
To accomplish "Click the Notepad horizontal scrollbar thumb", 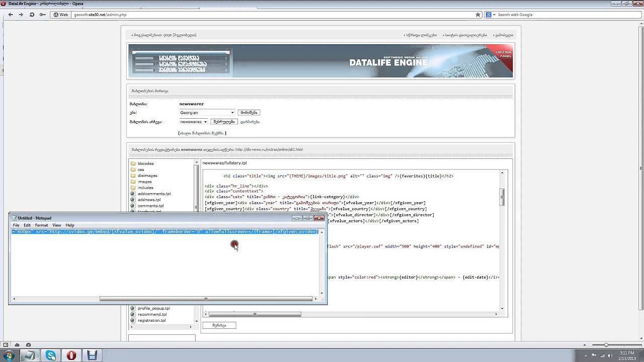I will [x=206, y=299].
